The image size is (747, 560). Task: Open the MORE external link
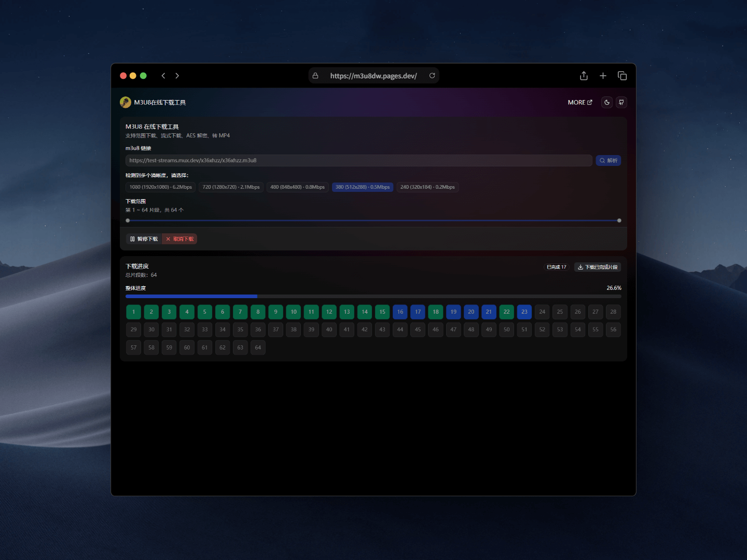[x=579, y=102]
